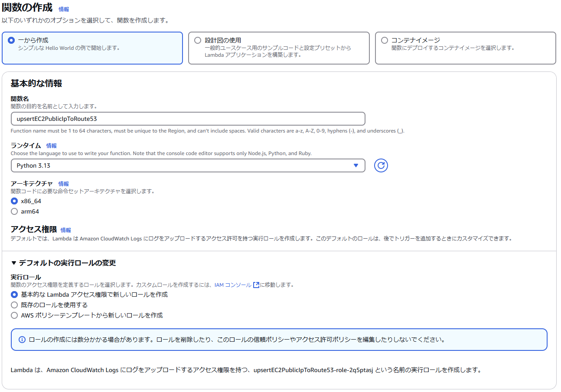
Task: Click the 実行ロール label
Action: 26,277
